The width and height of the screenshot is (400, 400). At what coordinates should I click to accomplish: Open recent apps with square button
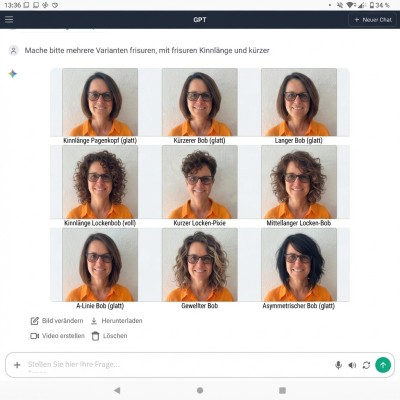coord(282,390)
